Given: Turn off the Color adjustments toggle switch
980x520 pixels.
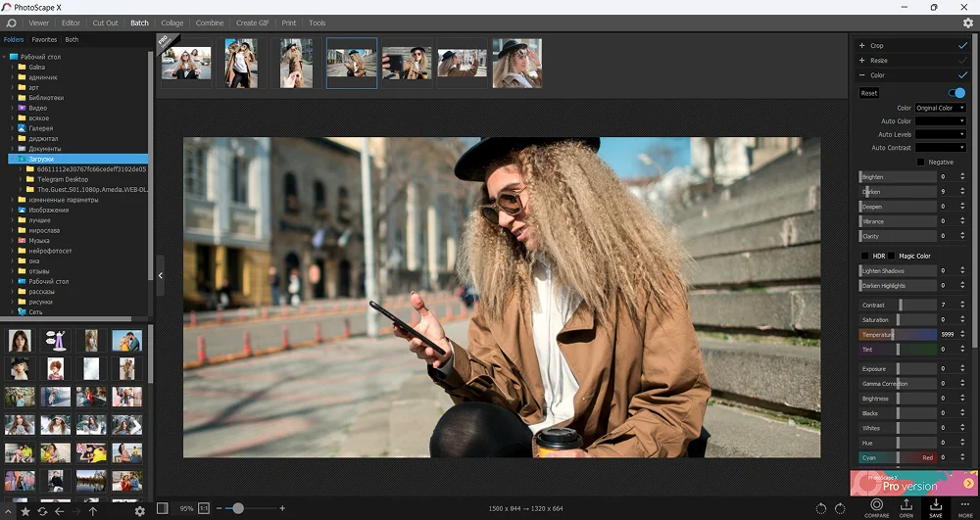Looking at the screenshot, I should [956, 93].
